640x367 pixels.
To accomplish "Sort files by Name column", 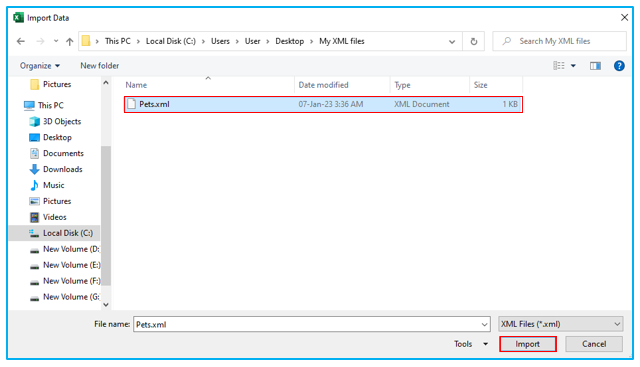I will (136, 85).
